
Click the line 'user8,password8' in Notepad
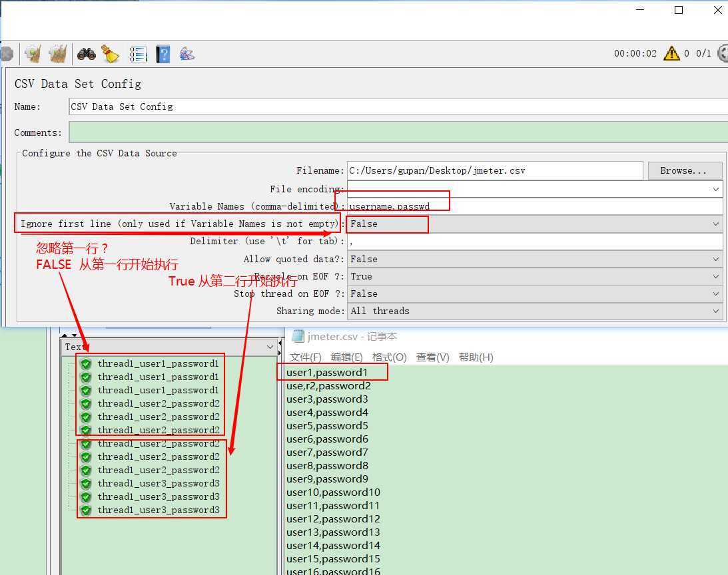(327, 466)
